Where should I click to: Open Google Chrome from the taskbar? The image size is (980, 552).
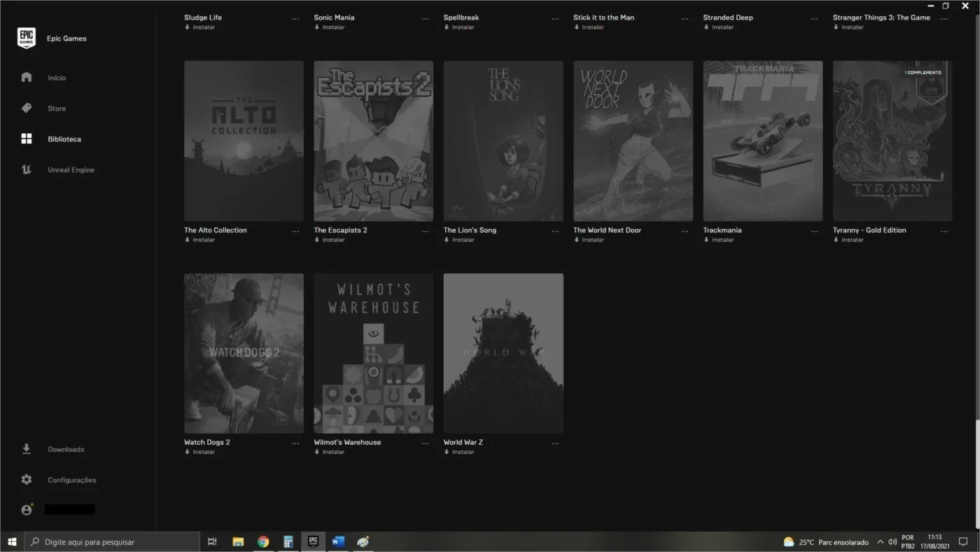(263, 541)
